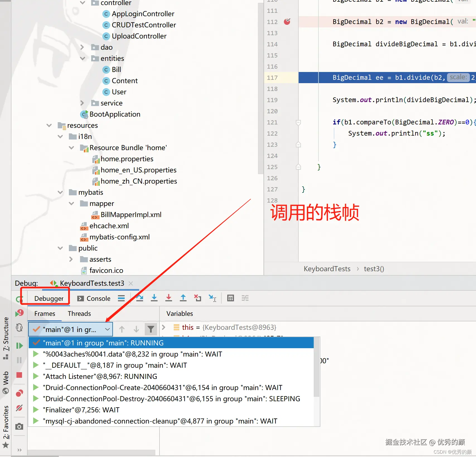Open the Structure tool window

point(6,338)
